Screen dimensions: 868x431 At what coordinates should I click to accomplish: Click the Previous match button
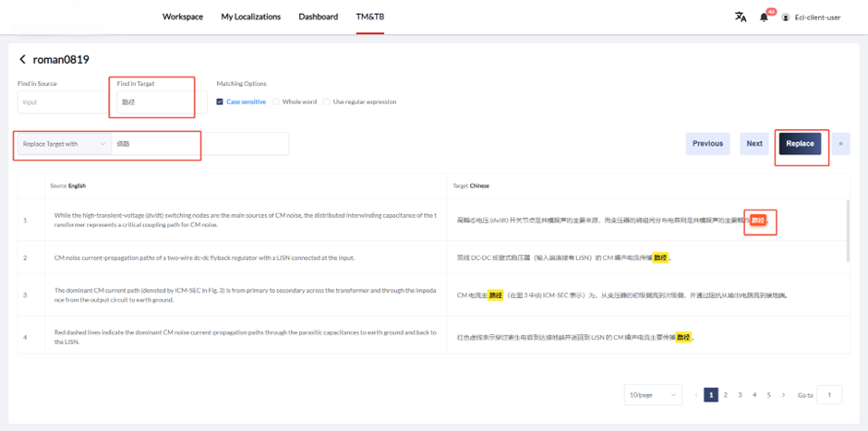click(707, 143)
